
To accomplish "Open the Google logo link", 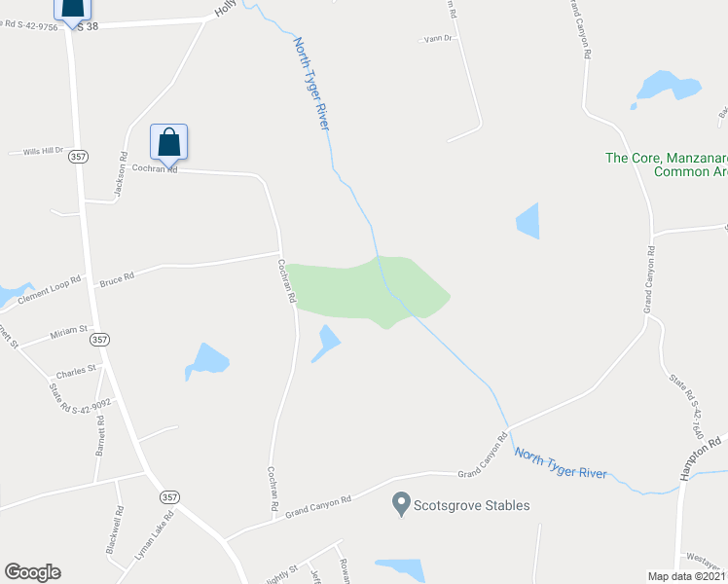I will click(x=32, y=572).
